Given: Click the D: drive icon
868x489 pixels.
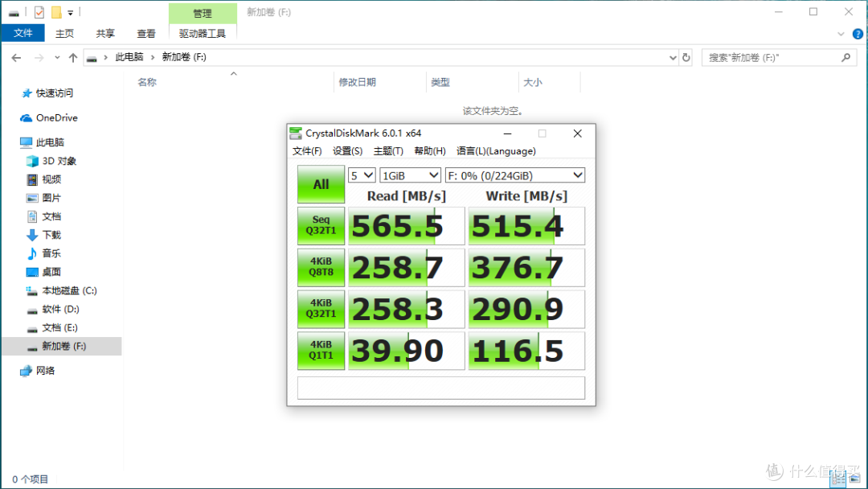Looking at the screenshot, I should 32,310.
